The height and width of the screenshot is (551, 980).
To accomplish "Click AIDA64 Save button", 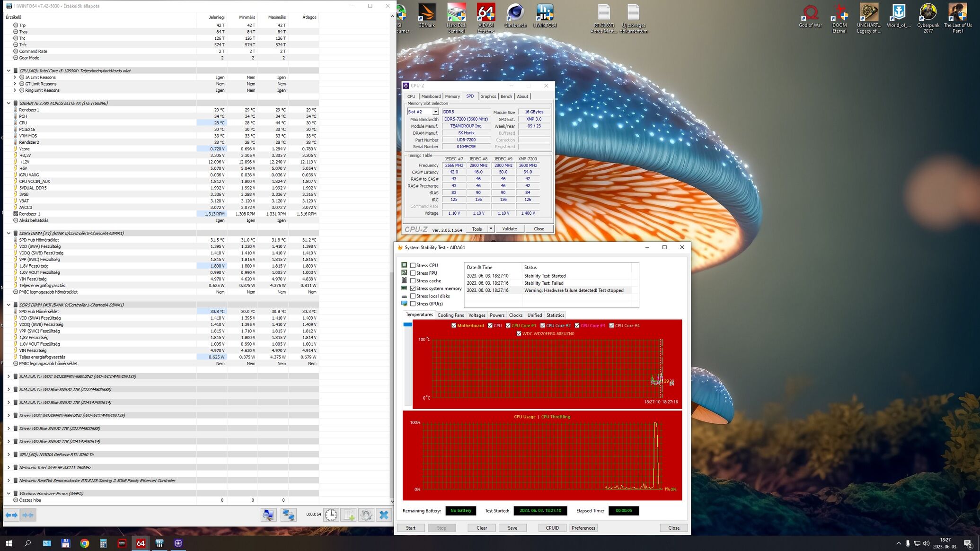I will coord(512,528).
